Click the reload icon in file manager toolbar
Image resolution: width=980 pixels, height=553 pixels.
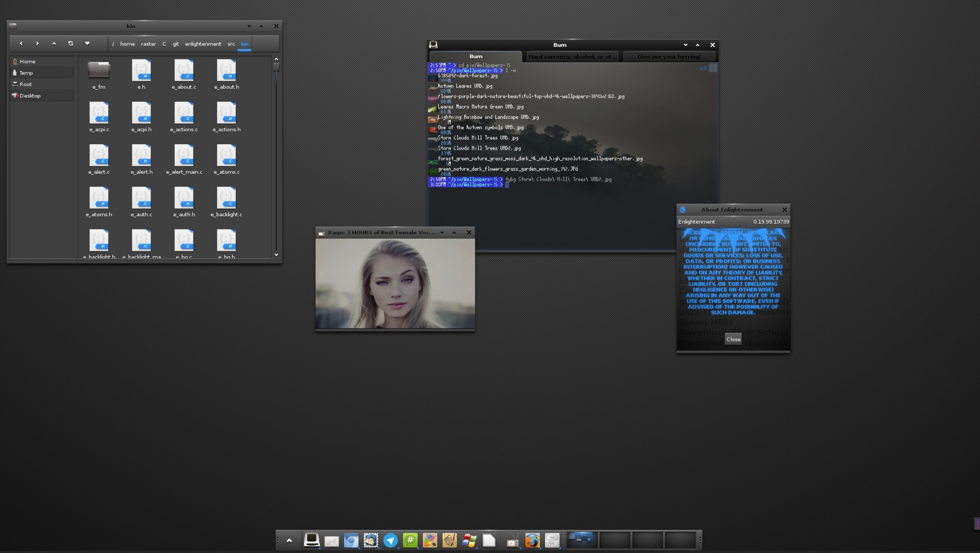[70, 43]
